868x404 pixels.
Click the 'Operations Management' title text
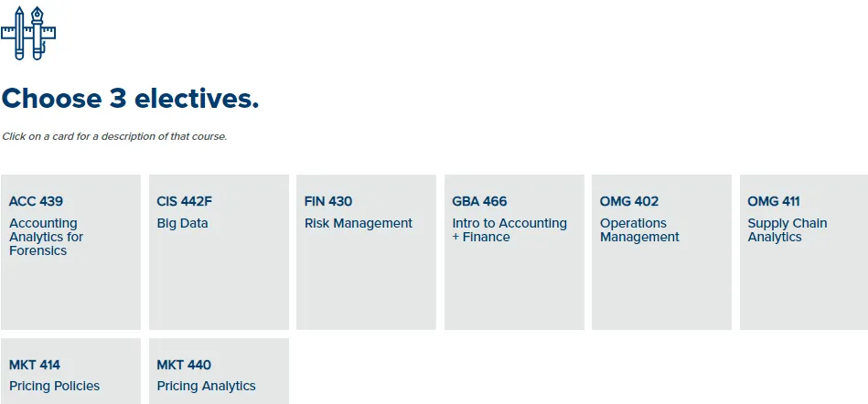[x=639, y=230]
